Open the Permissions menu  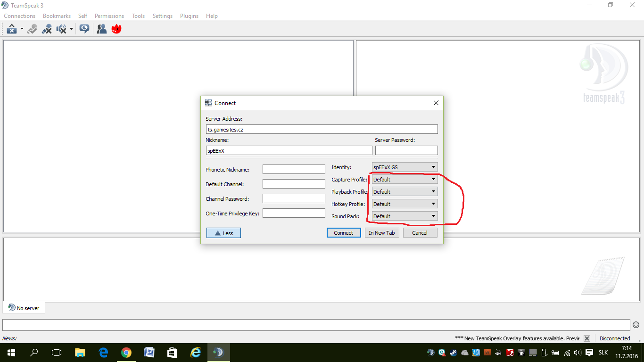(109, 16)
